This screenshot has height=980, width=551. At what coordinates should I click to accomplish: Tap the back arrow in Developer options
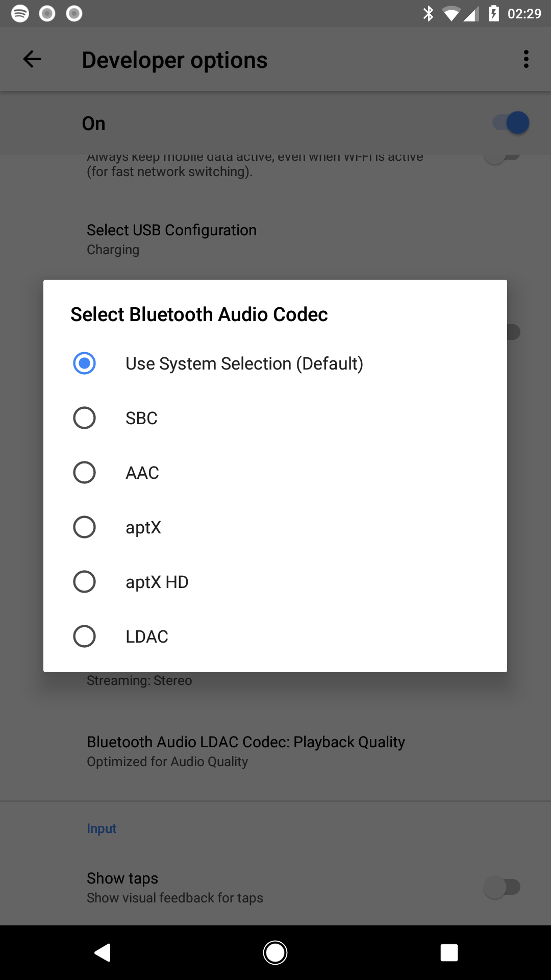point(32,60)
